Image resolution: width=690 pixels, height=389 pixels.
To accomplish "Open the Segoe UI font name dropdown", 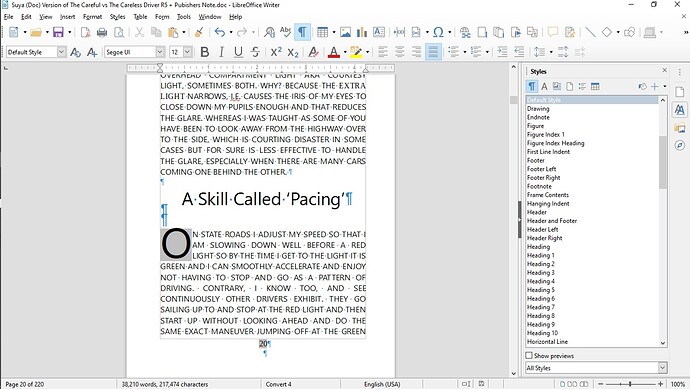I will click(x=160, y=52).
